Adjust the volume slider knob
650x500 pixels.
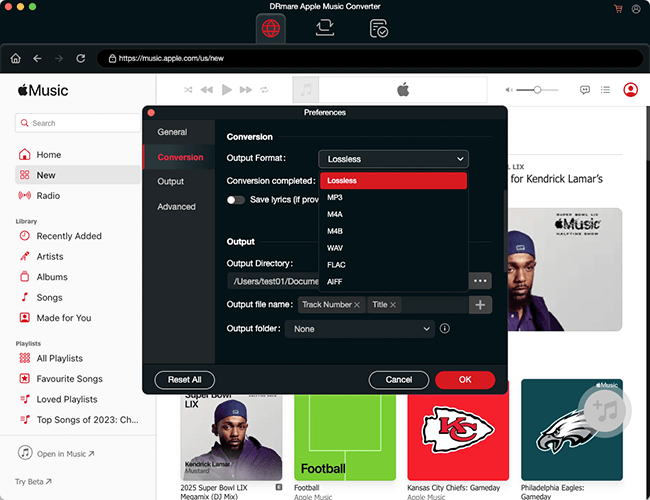[537, 90]
